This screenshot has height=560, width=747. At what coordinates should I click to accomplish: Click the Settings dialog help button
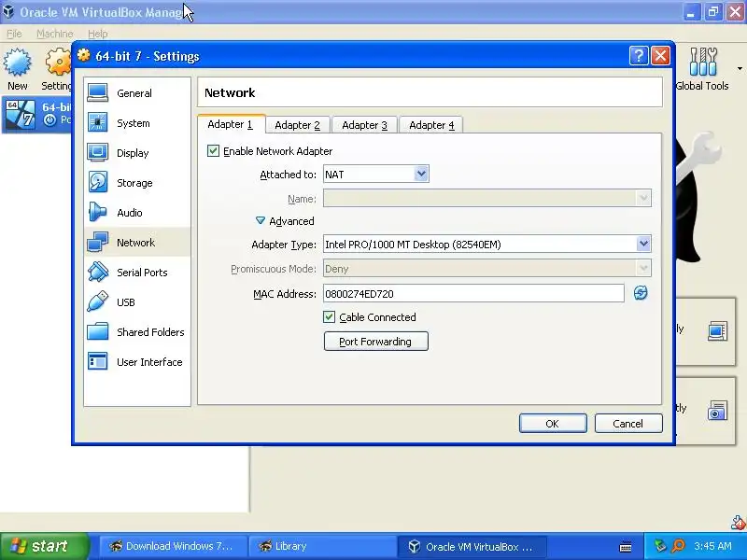point(639,56)
